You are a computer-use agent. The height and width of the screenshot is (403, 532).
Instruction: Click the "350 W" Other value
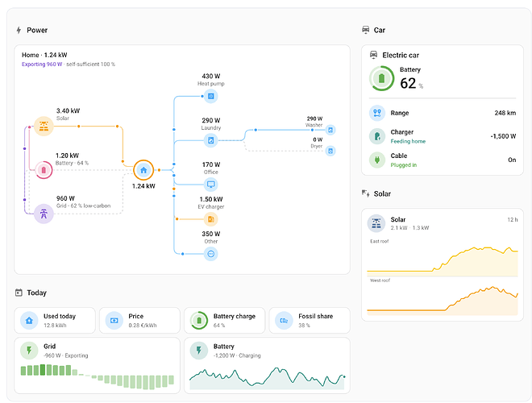[210, 234]
